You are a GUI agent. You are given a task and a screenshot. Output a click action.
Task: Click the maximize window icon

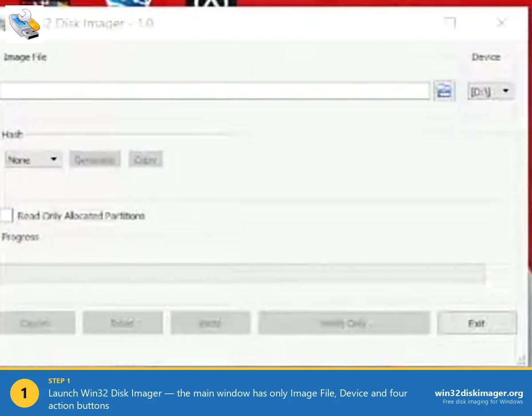pos(450,23)
